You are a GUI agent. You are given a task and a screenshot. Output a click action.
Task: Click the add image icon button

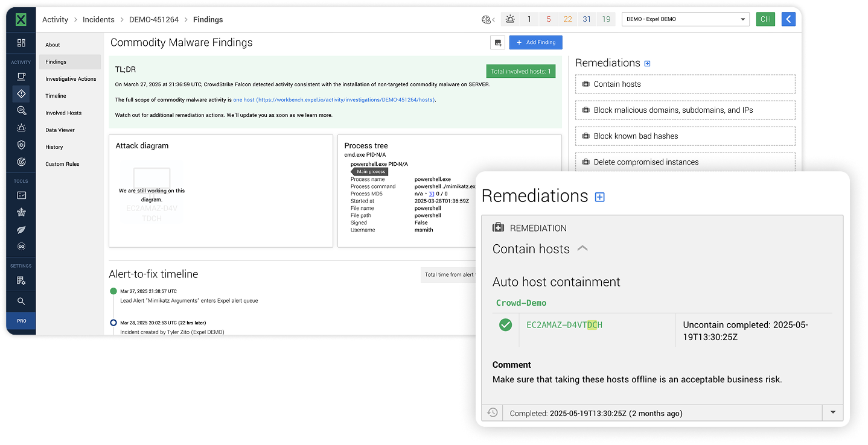497,42
